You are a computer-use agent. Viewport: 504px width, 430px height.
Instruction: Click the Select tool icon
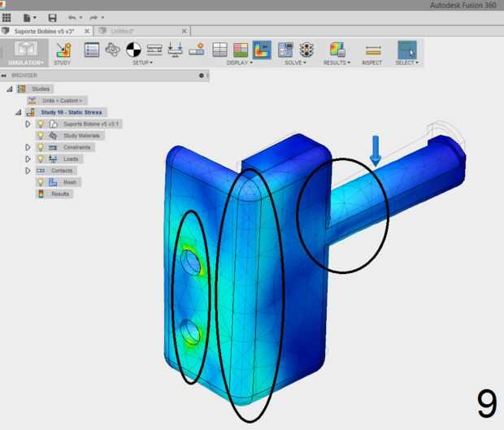(x=407, y=50)
